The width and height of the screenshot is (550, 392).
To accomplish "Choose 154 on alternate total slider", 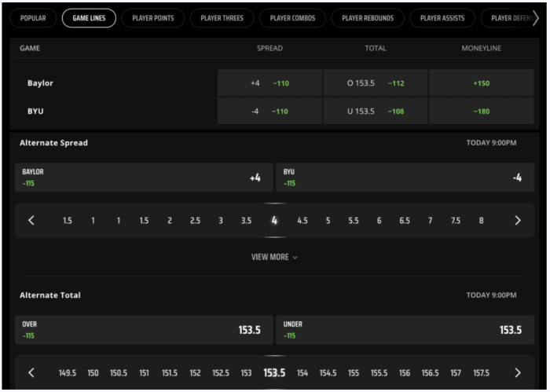I will [x=302, y=372].
